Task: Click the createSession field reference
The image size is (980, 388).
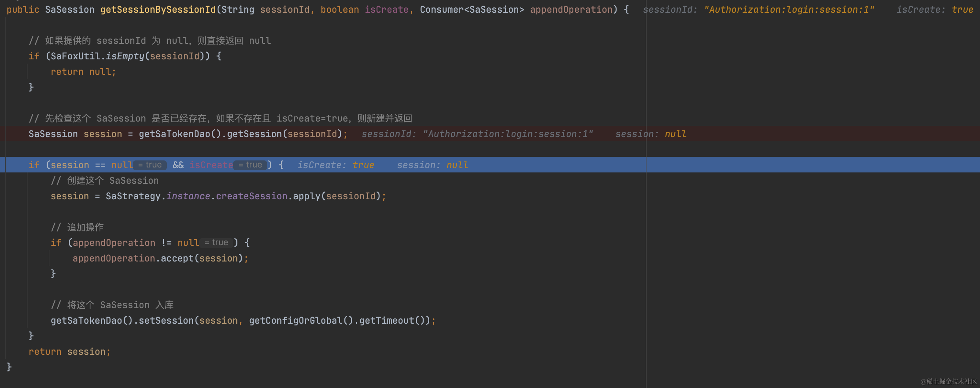Action: pyautogui.click(x=252, y=196)
